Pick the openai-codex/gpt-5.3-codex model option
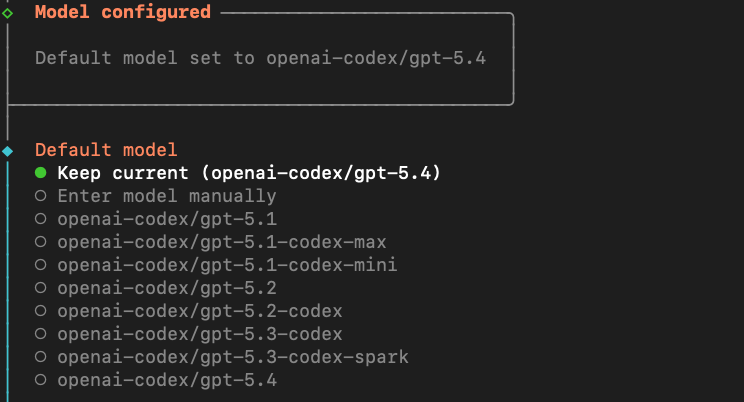The width and height of the screenshot is (744, 402). 200,334
